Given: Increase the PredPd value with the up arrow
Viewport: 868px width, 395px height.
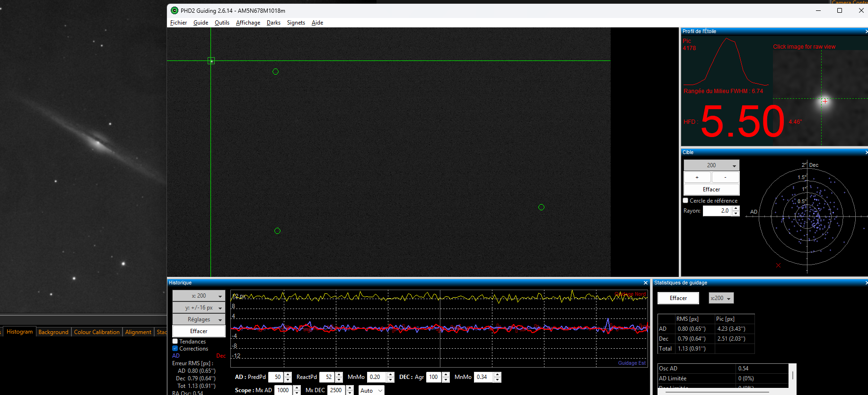Looking at the screenshot, I should coord(288,375).
